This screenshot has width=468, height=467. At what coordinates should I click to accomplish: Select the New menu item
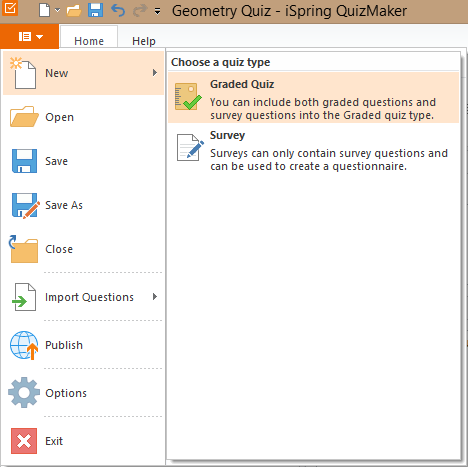83,73
